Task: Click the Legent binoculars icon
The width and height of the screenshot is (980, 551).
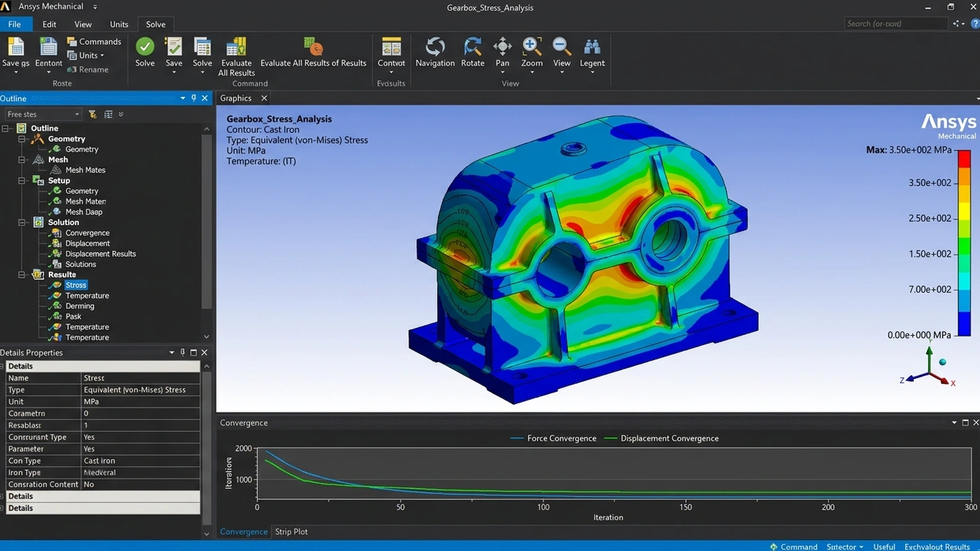Action: coord(592,47)
